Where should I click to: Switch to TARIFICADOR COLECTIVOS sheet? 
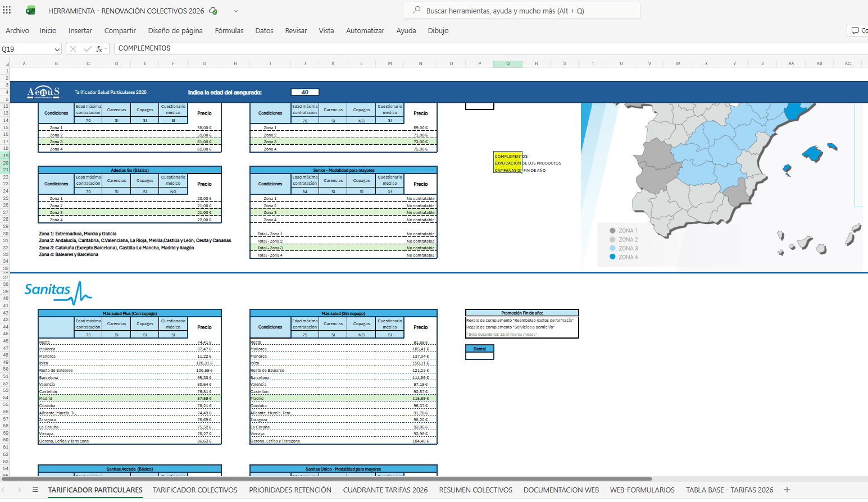[x=195, y=490]
